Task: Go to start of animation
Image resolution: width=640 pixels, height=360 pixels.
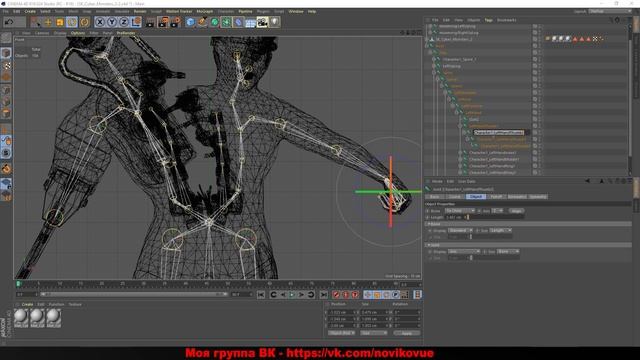Action: [261, 295]
